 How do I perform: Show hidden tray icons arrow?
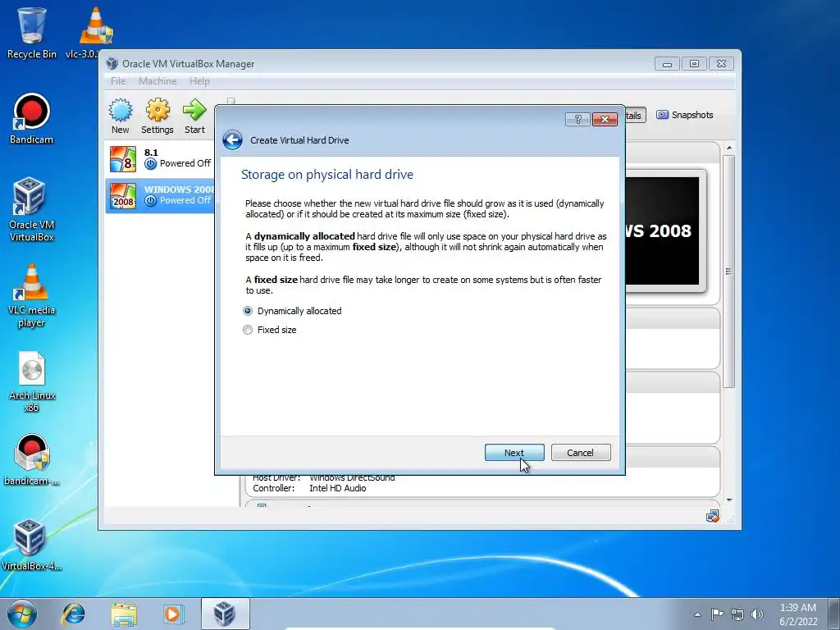[697, 614]
